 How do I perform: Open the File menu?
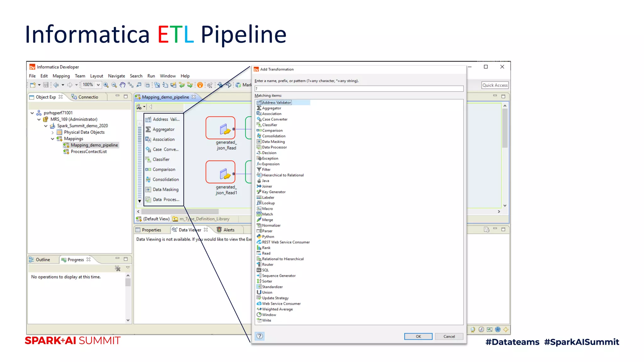tap(32, 76)
